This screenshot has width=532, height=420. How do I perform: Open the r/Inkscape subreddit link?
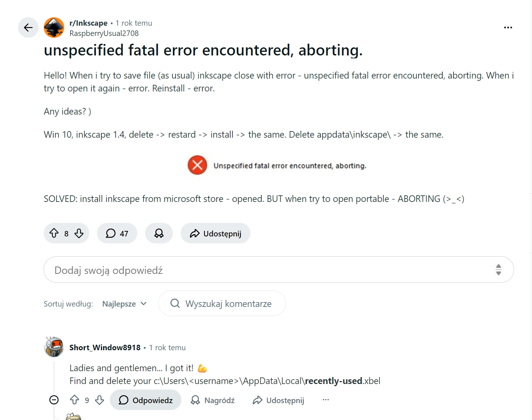point(88,23)
